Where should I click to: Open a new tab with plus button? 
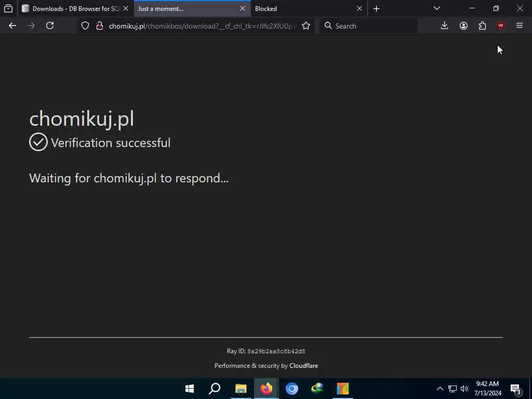coord(376,8)
